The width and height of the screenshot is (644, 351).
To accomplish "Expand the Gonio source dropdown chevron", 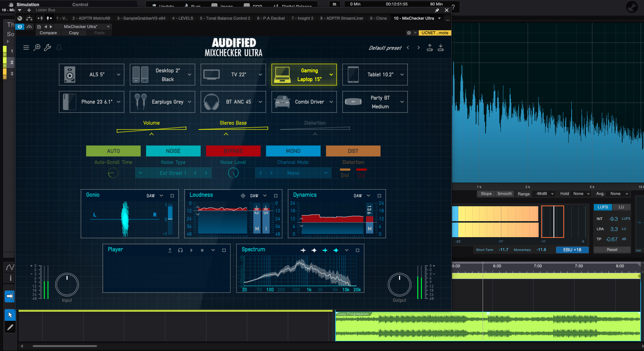I will pos(161,196).
